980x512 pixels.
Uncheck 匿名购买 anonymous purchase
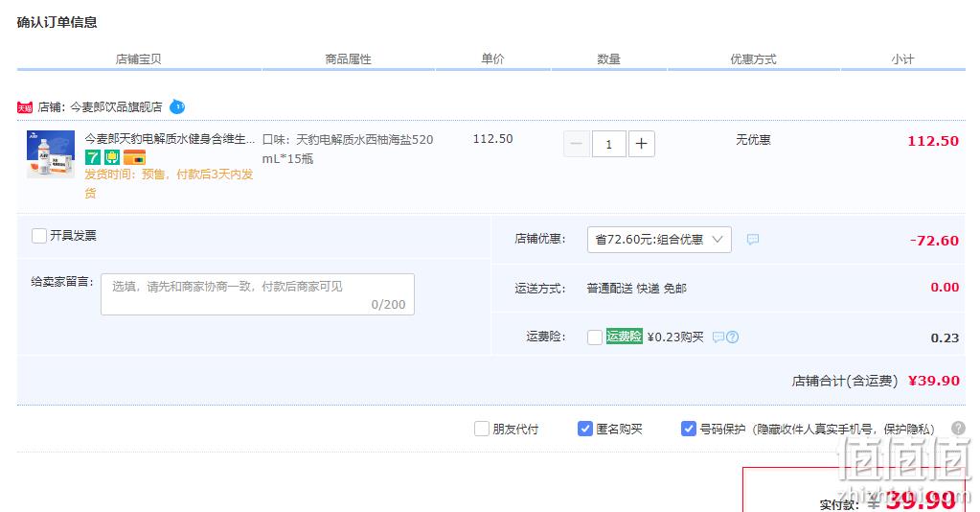click(x=585, y=429)
